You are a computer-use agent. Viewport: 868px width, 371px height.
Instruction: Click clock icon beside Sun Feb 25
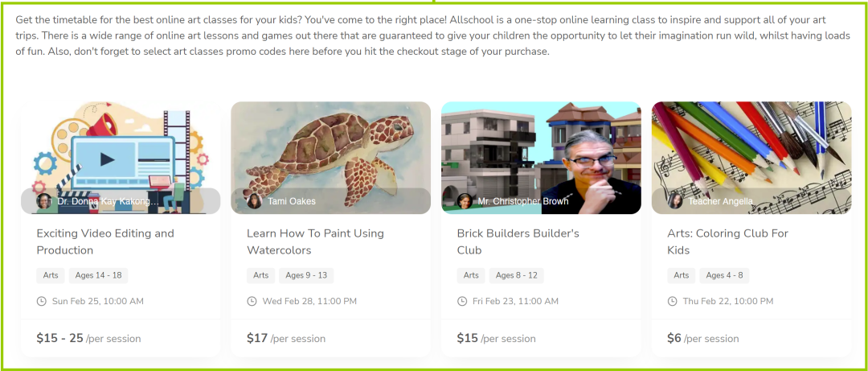(42, 301)
